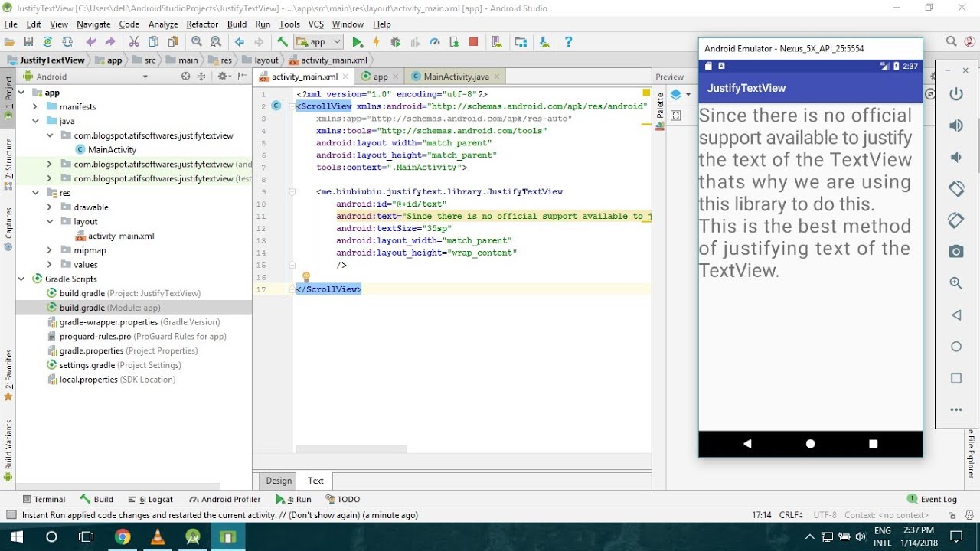Open emulator extended controls three-dots
This screenshot has width=980, height=551.
click(955, 409)
